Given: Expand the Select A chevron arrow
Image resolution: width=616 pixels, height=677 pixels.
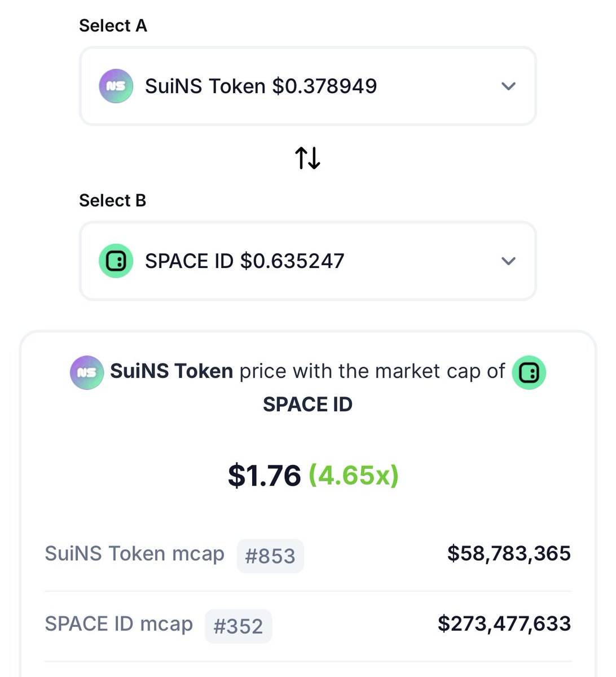Looking at the screenshot, I should (508, 86).
